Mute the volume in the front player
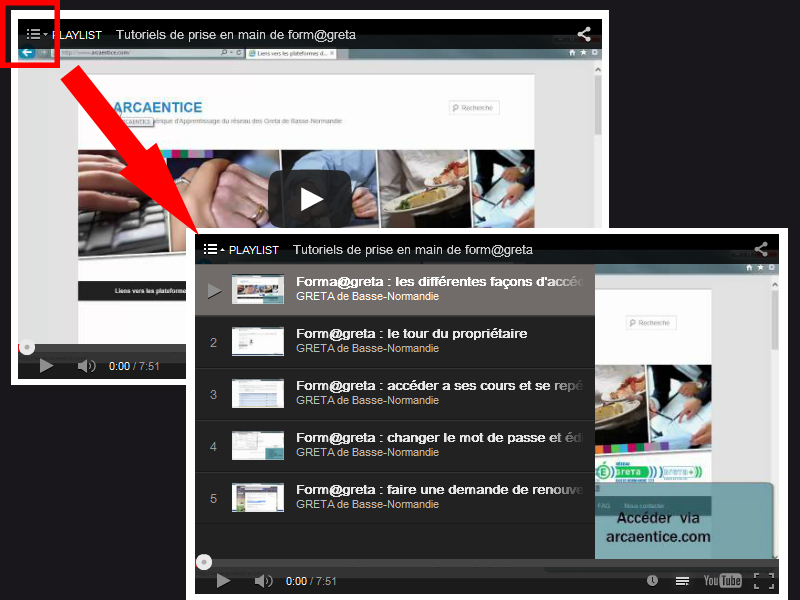The width and height of the screenshot is (800, 600). (263, 581)
